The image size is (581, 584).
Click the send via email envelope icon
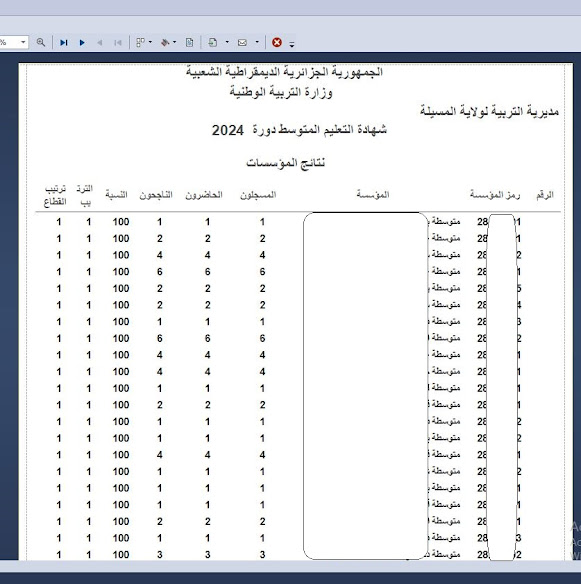click(242, 42)
